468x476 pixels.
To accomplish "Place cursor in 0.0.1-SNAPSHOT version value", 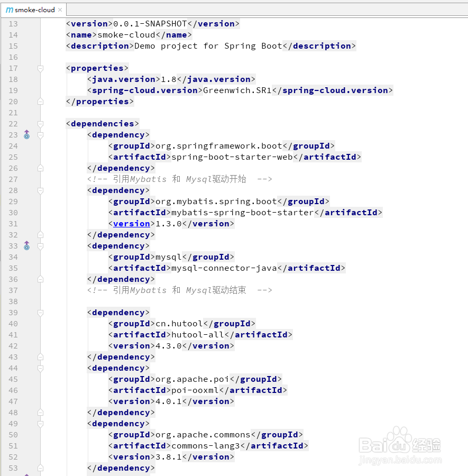I will [150, 24].
